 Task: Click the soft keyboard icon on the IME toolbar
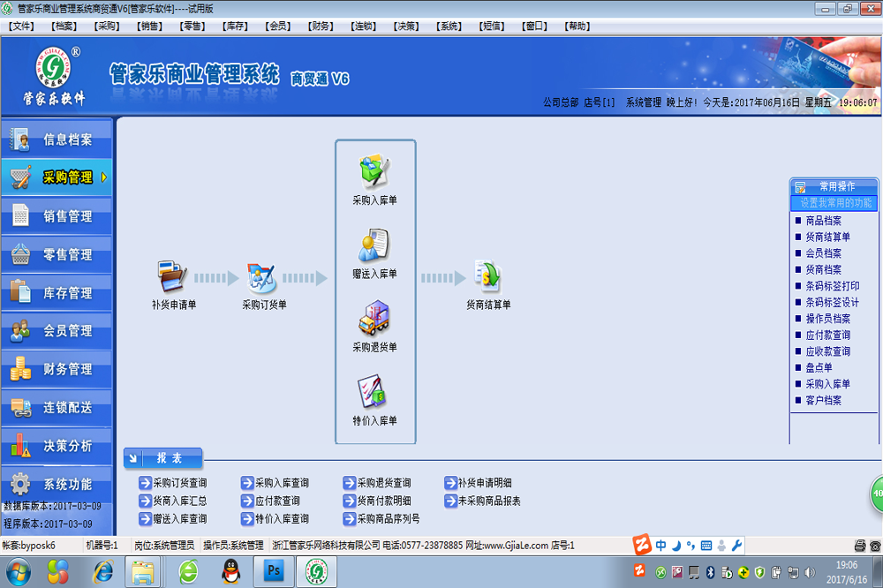click(706, 546)
